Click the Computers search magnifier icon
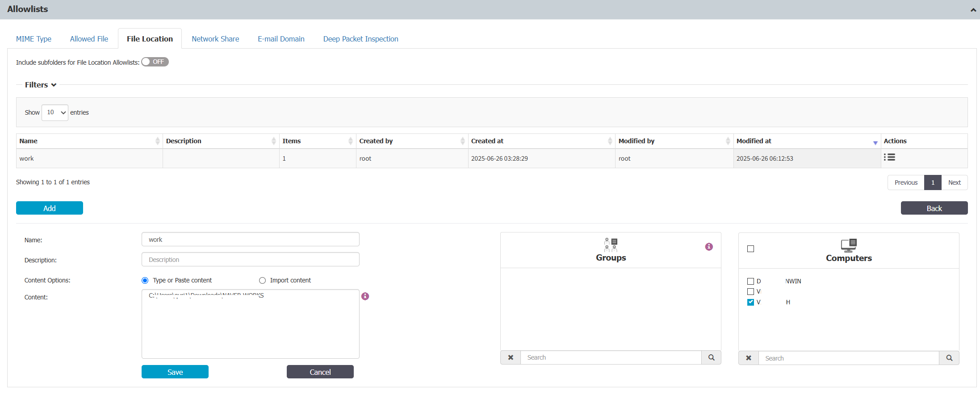Image resolution: width=980 pixels, height=394 pixels. (x=949, y=358)
